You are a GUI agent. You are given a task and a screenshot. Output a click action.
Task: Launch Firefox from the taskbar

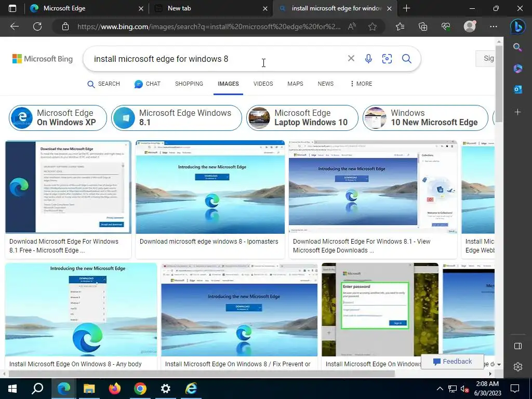[x=115, y=389]
